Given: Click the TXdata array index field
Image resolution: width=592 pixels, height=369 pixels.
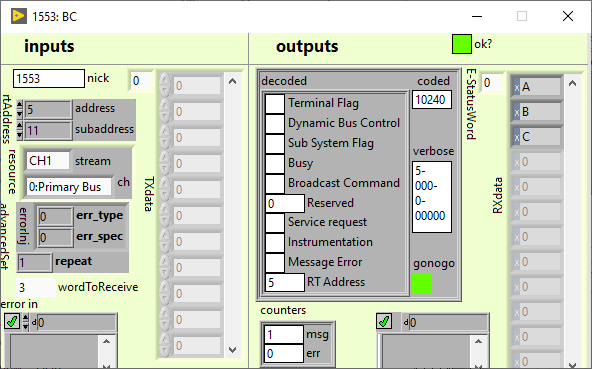Looking at the screenshot, I should [x=141, y=80].
